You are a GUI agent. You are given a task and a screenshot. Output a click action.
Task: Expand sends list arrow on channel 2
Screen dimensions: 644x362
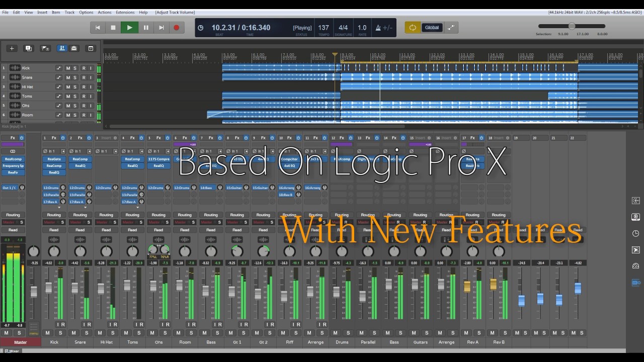[86, 207]
